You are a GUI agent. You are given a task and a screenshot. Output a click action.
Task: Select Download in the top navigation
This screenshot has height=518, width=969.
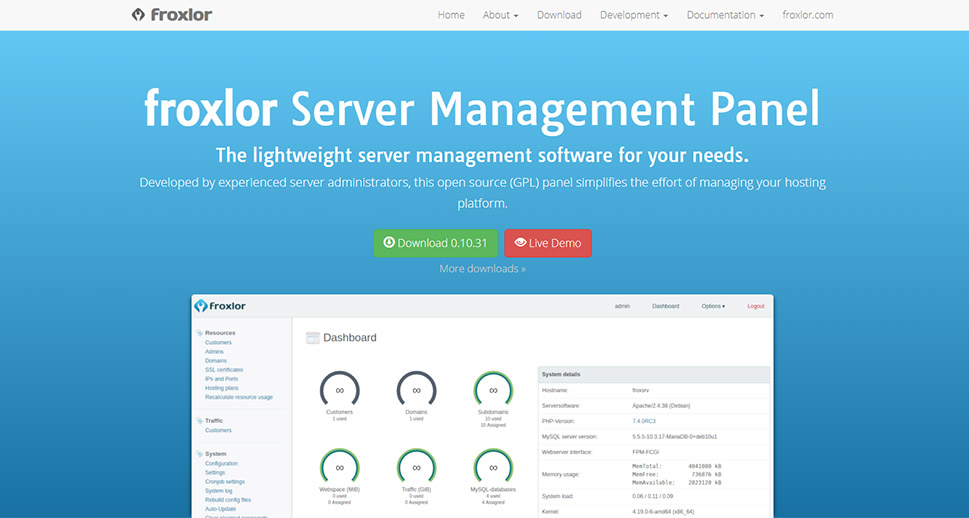tap(559, 15)
